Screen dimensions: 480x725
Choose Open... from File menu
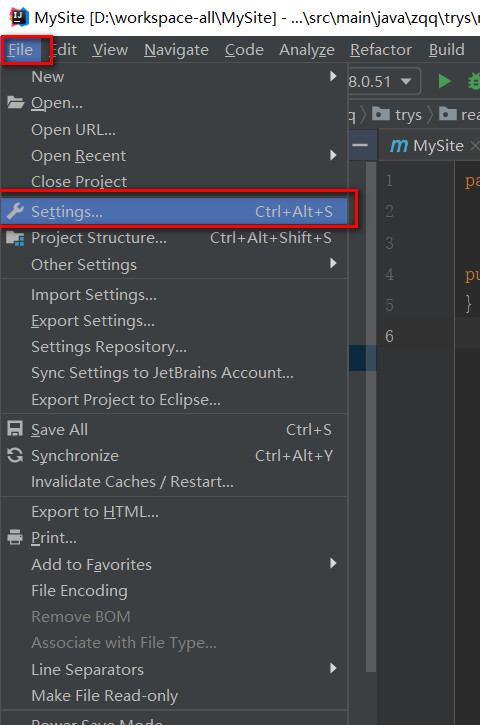[174, 103]
